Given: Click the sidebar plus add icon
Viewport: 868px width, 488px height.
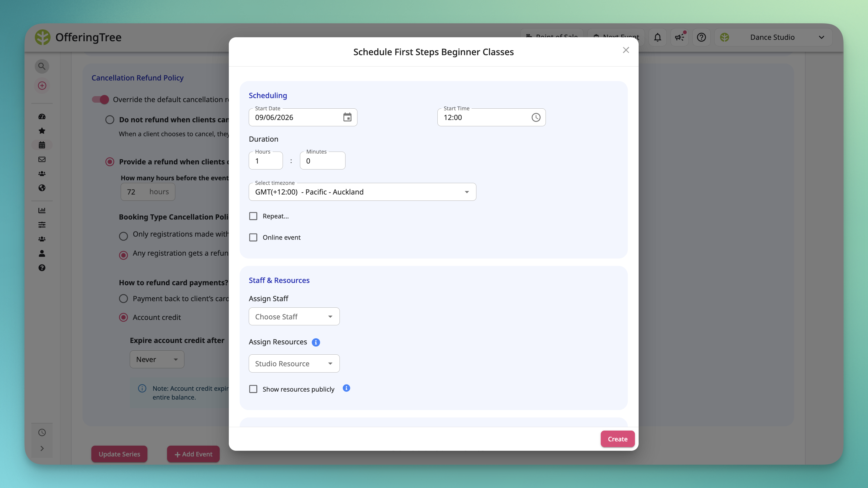Looking at the screenshot, I should [42, 86].
